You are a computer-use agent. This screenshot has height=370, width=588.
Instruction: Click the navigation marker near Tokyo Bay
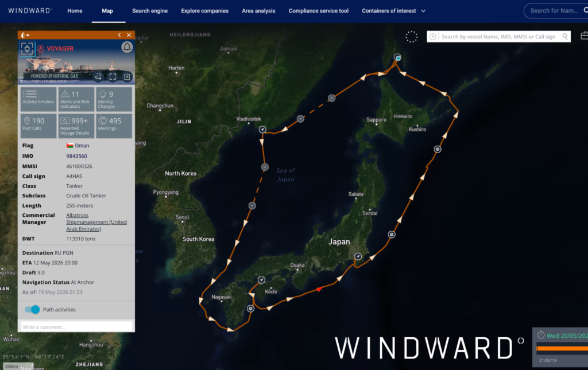[x=358, y=256]
